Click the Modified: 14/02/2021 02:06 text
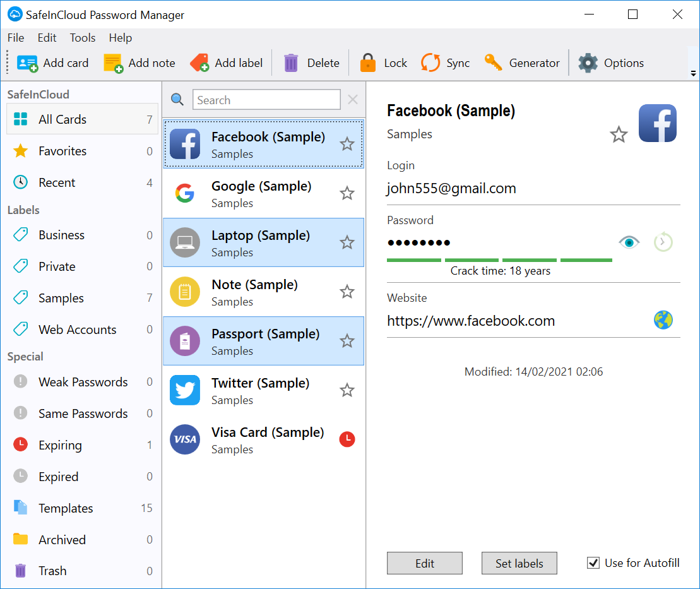 pyautogui.click(x=533, y=372)
